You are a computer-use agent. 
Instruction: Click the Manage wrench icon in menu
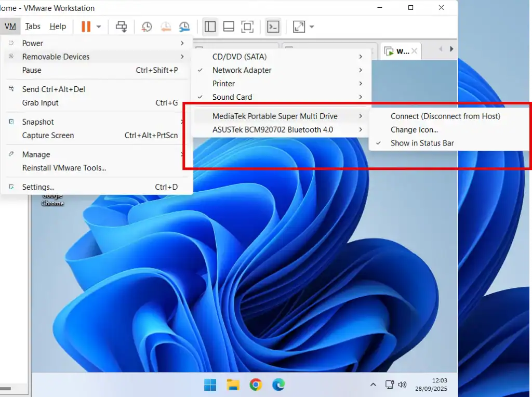tap(11, 154)
